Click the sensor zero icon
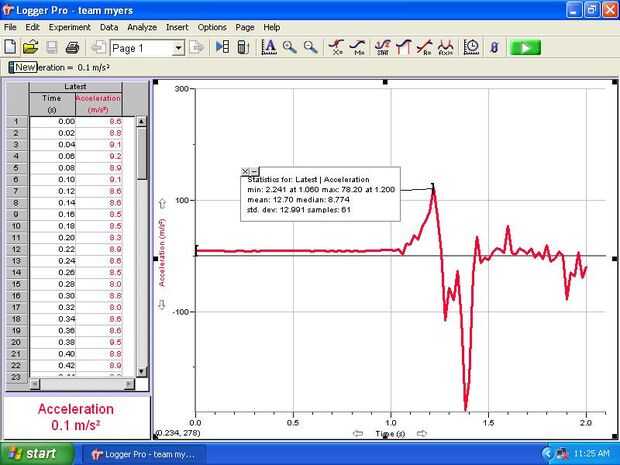Screen dimensions: 620x465 click(494, 48)
